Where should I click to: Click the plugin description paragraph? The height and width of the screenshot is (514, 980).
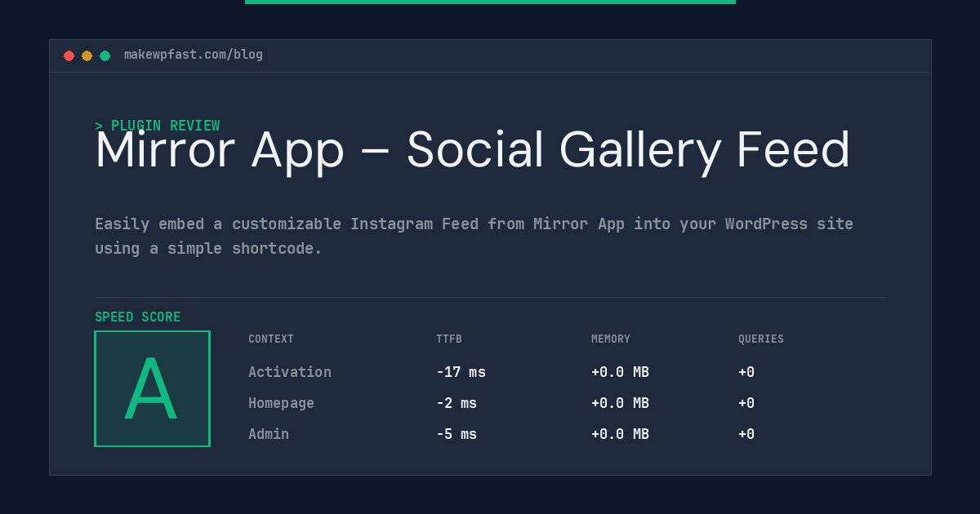pos(474,236)
